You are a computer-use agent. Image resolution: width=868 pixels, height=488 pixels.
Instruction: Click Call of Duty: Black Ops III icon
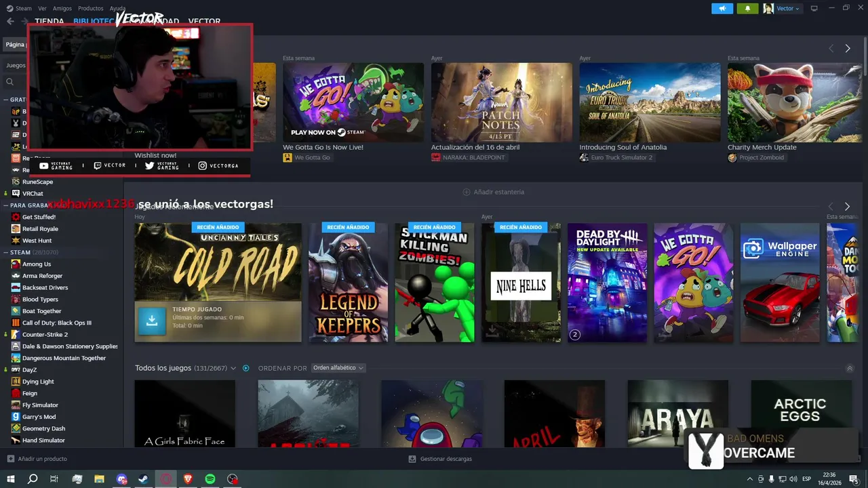(x=16, y=323)
